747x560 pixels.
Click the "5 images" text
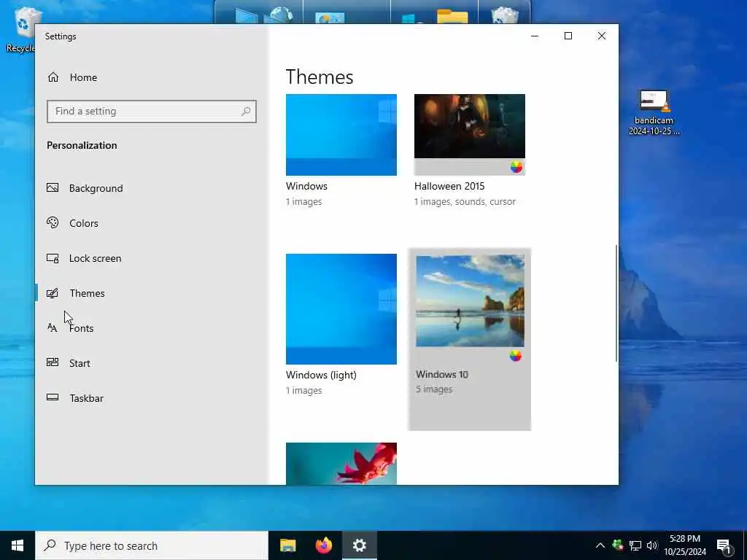pos(434,389)
